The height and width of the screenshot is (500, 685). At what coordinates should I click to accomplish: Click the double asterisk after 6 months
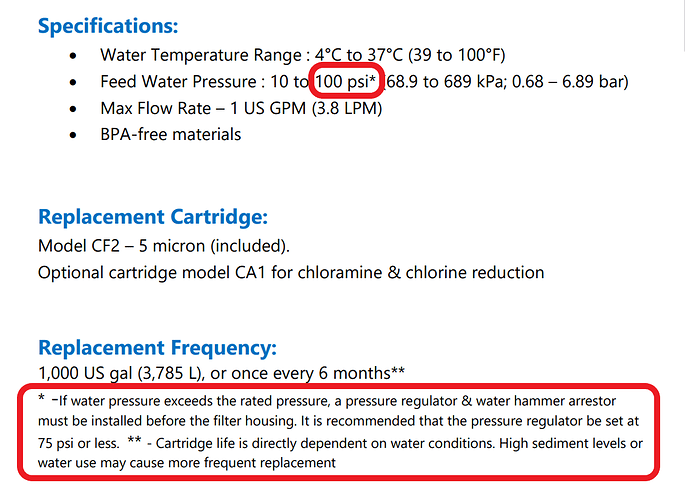point(398,370)
